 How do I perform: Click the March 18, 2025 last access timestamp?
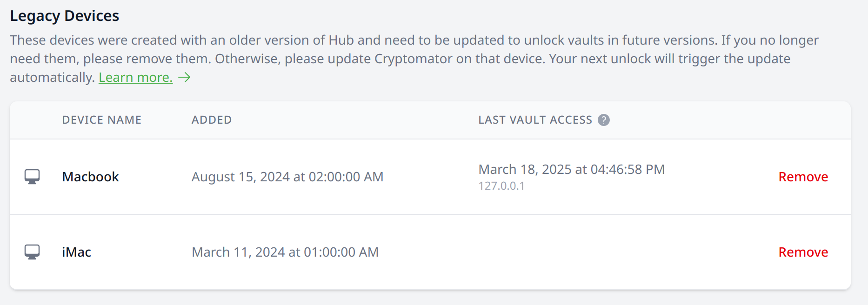pyautogui.click(x=572, y=169)
